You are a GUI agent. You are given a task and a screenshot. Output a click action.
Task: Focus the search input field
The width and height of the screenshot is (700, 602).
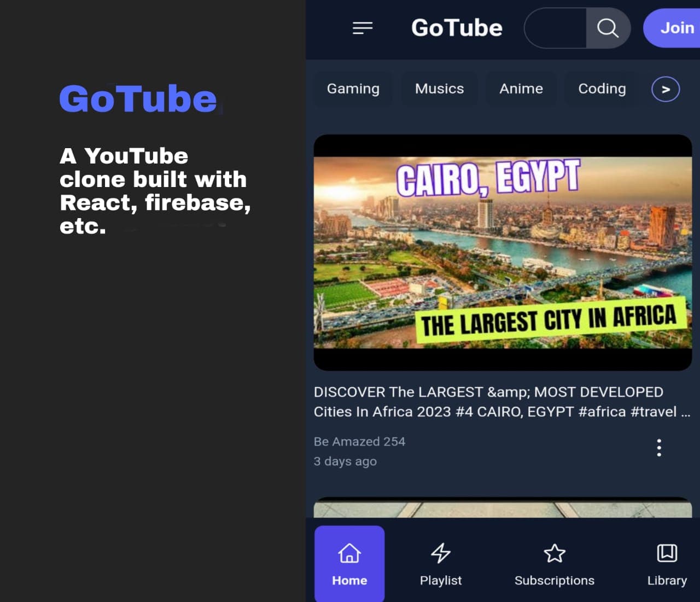point(556,28)
